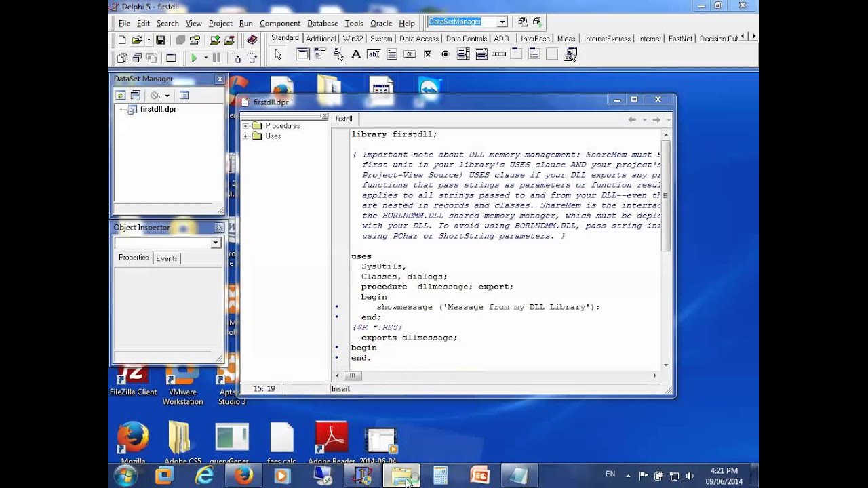This screenshot has height=488, width=868.
Task: Switch to the Additional palette tab
Action: (x=321, y=39)
